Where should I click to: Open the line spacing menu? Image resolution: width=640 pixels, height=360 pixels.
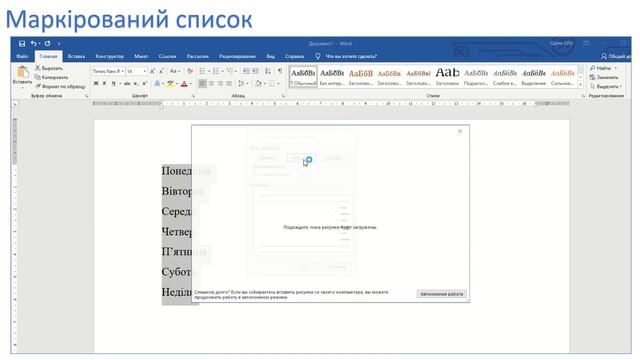(x=241, y=84)
